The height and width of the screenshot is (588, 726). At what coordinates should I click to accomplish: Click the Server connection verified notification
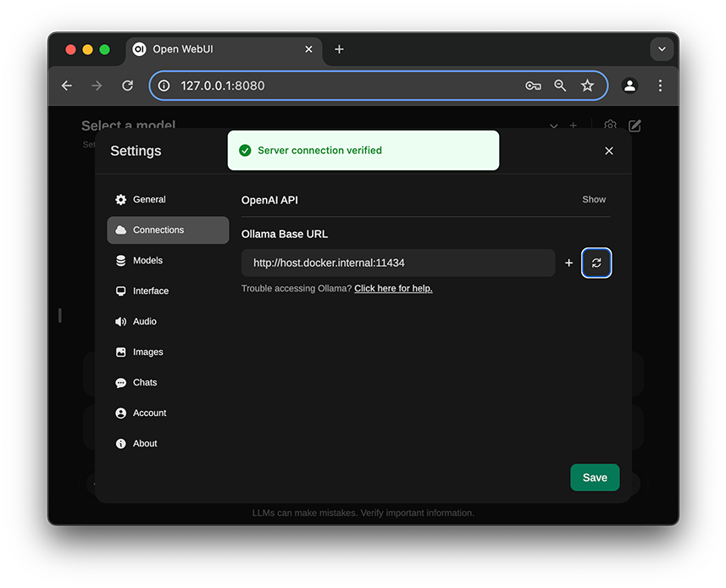coord(363,151)
